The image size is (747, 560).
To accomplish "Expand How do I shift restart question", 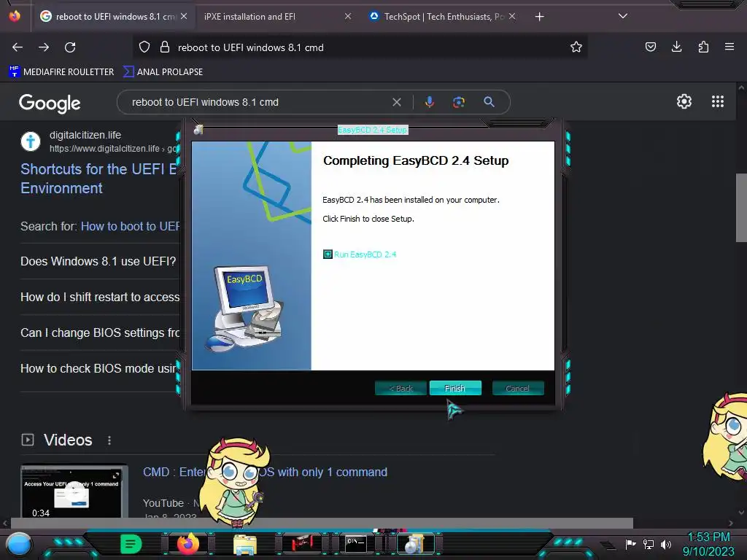I will point(99,297).
